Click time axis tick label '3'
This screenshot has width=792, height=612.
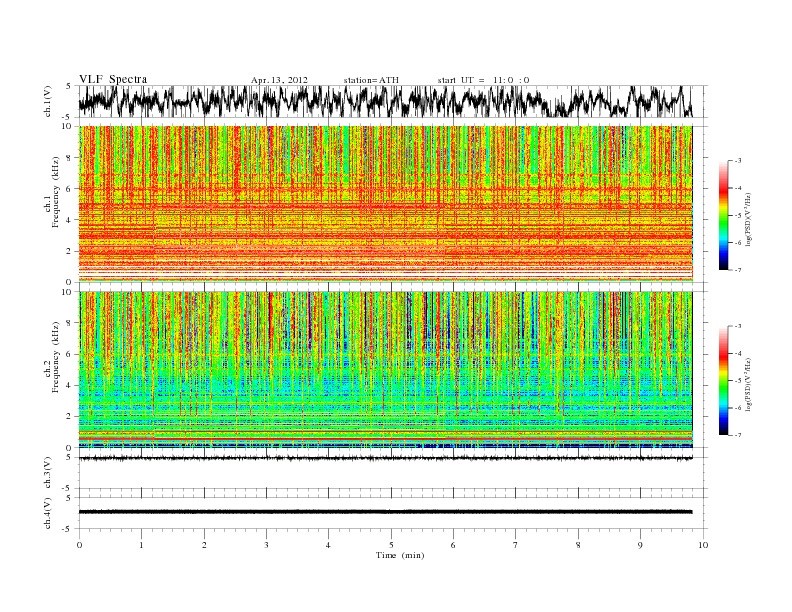click(266, 545)
